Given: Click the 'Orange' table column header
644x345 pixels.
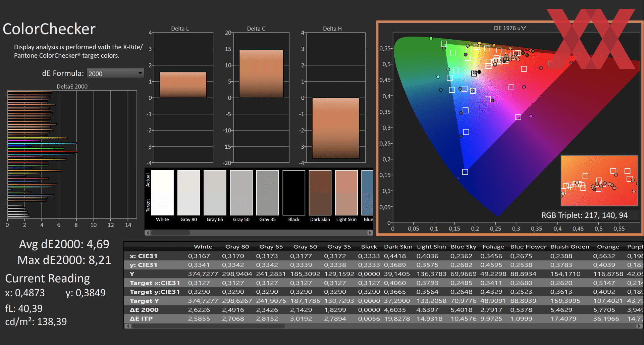Looking at the screenshot, I should coord(608,247).
